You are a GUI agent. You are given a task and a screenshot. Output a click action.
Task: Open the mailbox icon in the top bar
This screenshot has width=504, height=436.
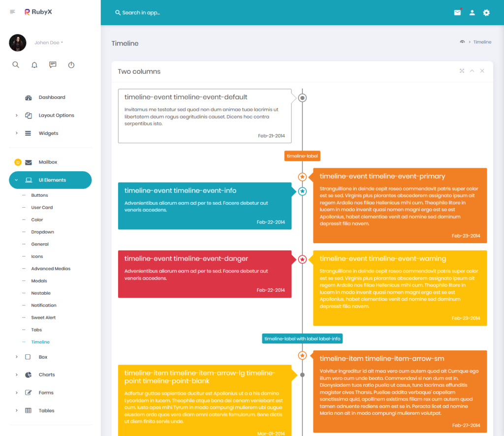click(457, 12)
